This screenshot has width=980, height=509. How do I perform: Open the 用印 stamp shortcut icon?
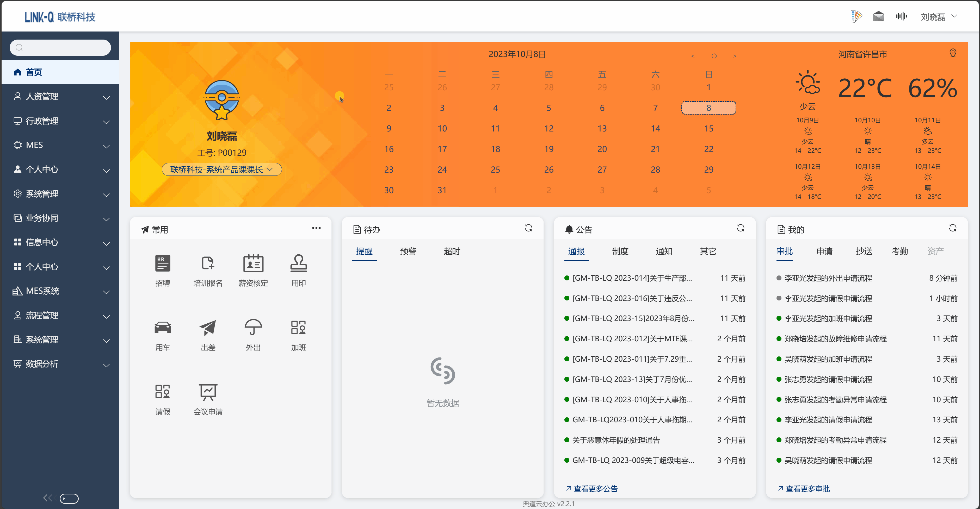point(298,263)
